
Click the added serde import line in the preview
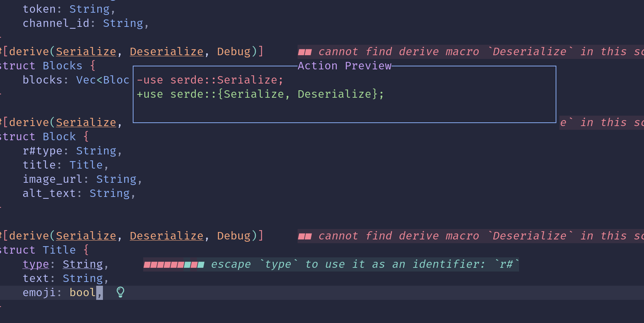click(260, 94)
